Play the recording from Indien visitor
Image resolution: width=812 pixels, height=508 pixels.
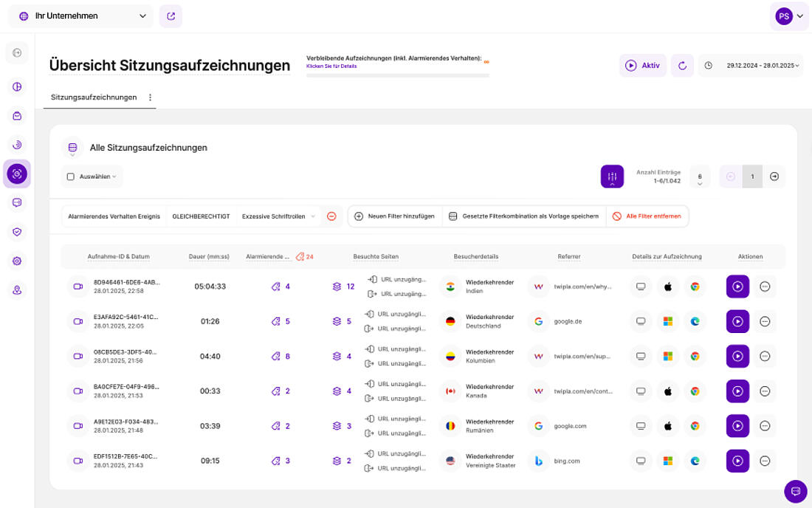737,286
